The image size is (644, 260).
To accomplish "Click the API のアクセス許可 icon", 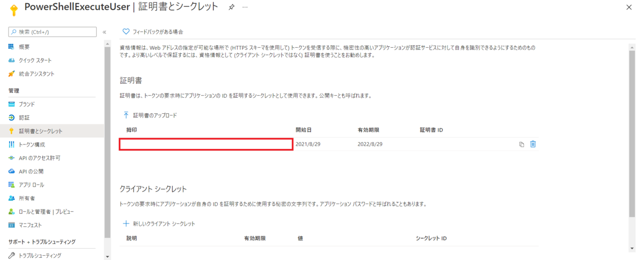I will 11,158.
